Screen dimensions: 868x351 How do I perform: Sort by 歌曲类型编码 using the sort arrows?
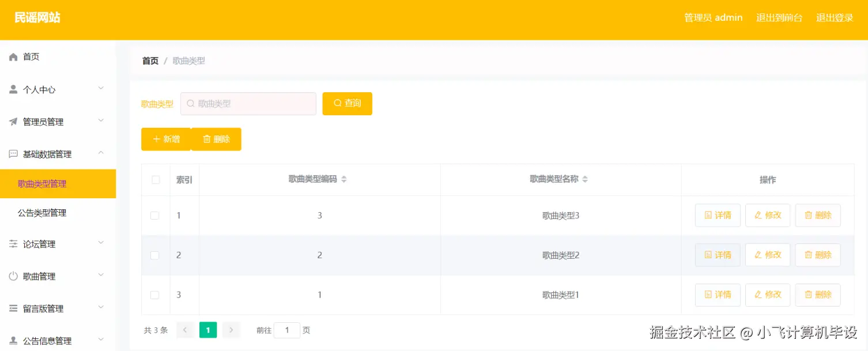[x=344, y=179]
